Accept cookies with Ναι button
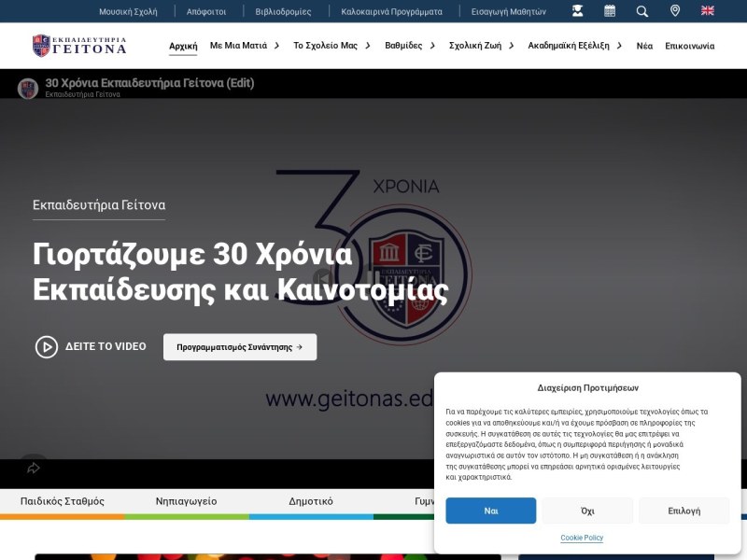Screen dimensions: 747x560 click(x=491, y=511)
